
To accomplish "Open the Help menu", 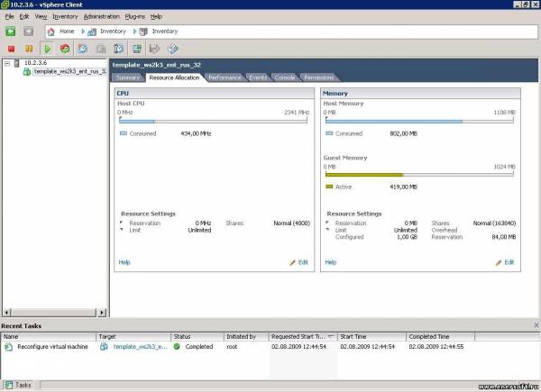I will 156,16.
